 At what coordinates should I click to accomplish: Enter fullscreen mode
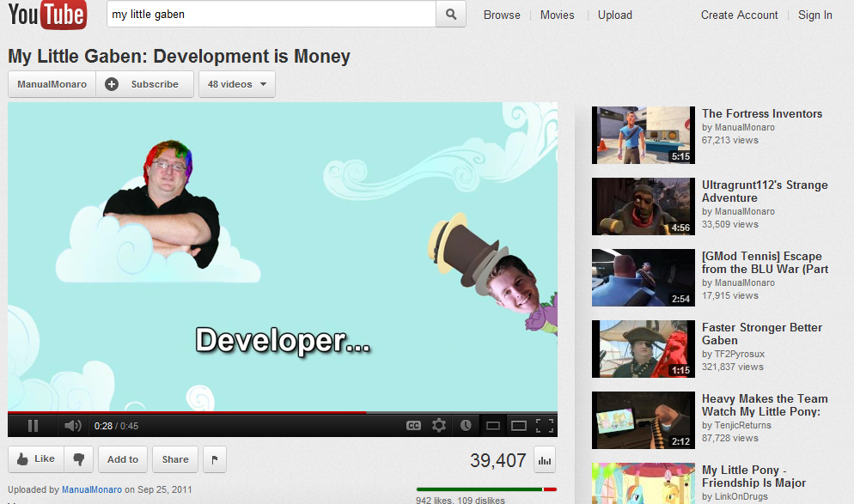[x=545, y=426]
